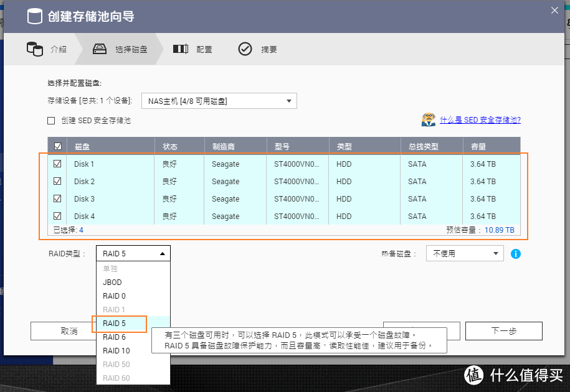Uncheck the Disk 3 checkbox
Screen dimensions: 570x392
(x=57, y=198)
